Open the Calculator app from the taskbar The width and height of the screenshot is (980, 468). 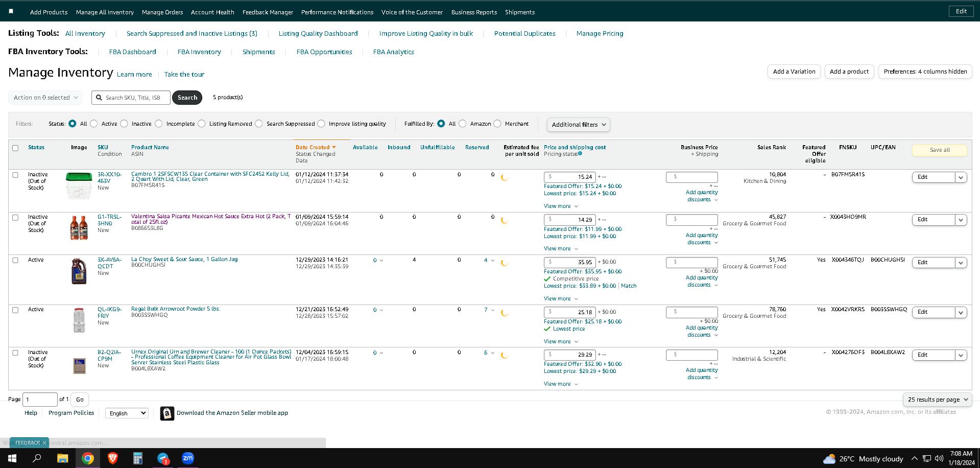[138, 458]
